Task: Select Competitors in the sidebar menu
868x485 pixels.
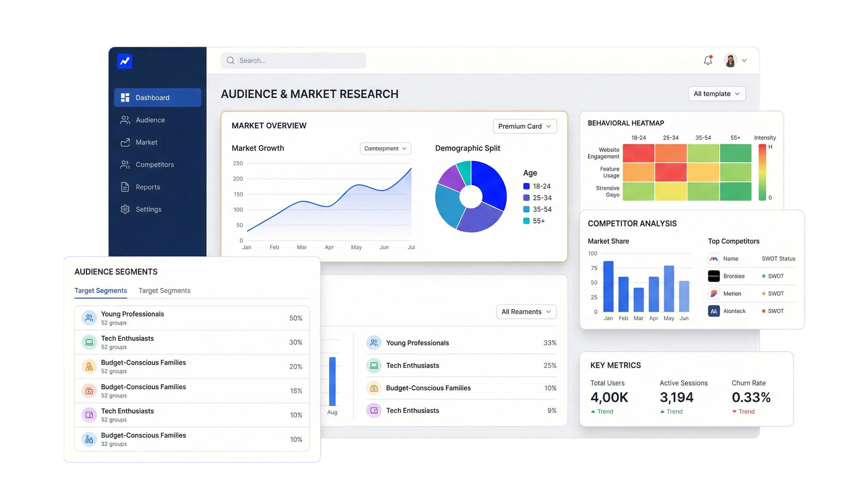Action: 155,165
